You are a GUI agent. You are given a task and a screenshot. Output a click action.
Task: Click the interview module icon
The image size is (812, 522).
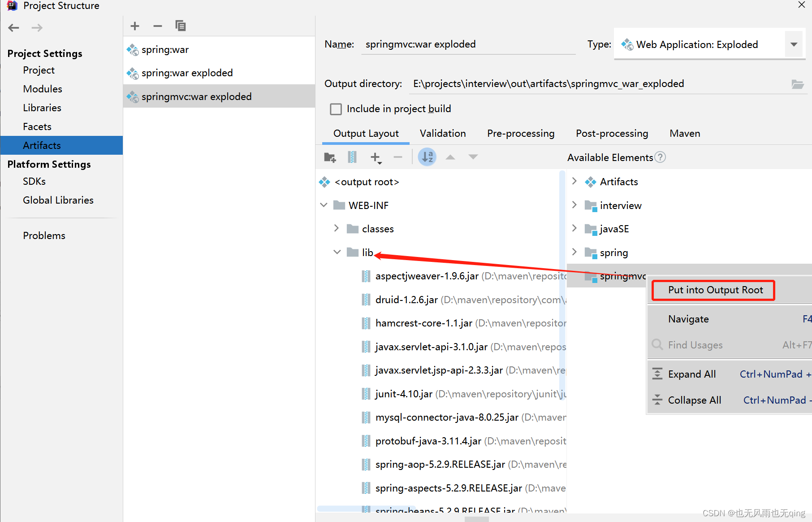(591, 206)
